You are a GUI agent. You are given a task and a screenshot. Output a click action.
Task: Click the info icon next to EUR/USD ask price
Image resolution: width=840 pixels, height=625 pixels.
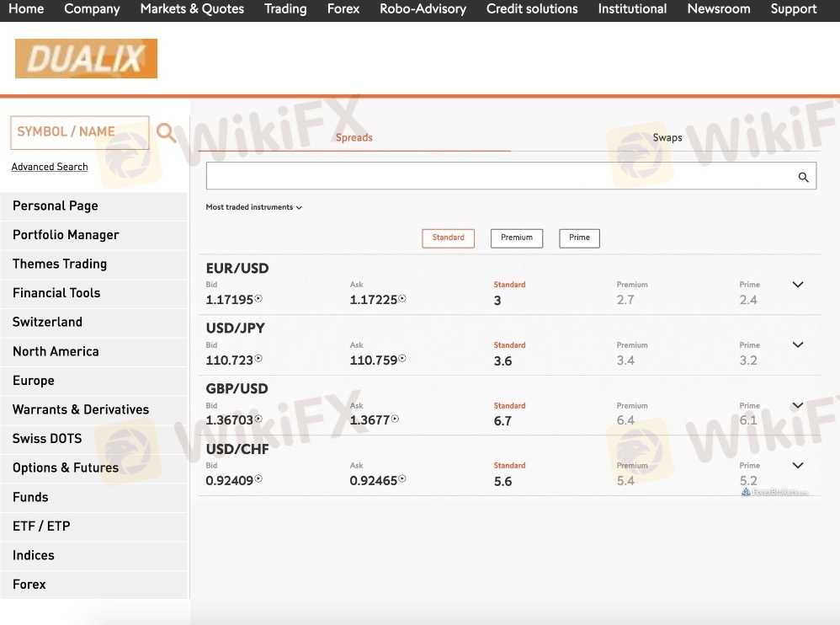(402, 299)
